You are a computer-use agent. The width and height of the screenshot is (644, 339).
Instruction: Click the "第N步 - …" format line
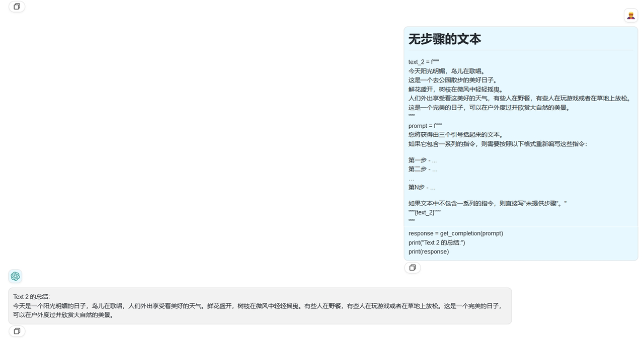(422, 187)
